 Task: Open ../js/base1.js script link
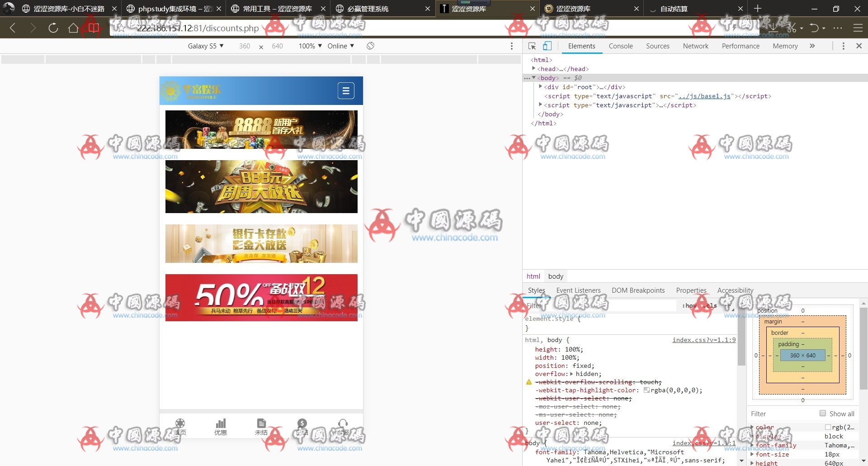[704, 96]
